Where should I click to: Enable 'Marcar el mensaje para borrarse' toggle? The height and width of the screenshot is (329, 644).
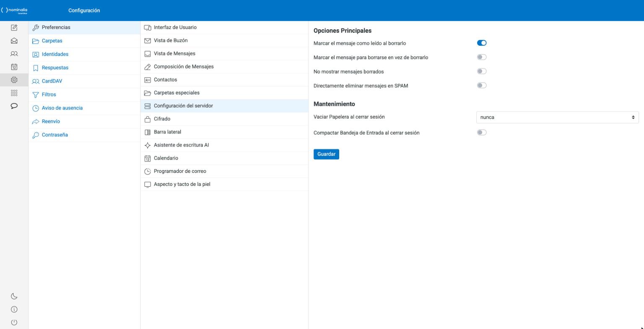(x=482, y=57)
